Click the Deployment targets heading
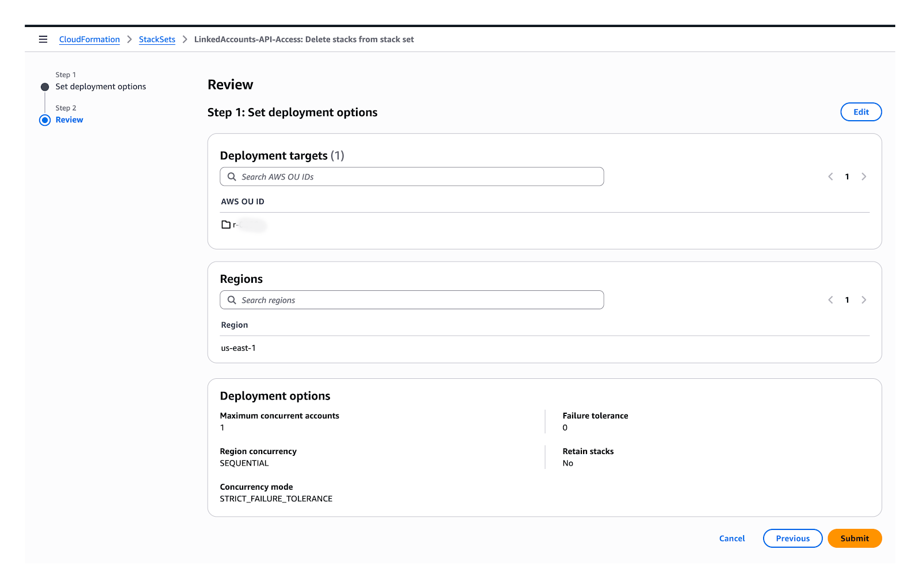920x588 pixels. click(282, 156)
